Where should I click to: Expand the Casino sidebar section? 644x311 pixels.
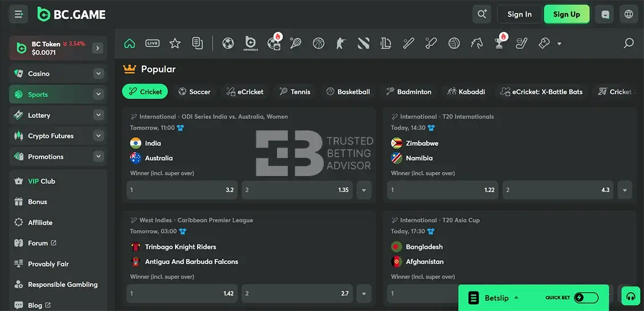[99, 73]
